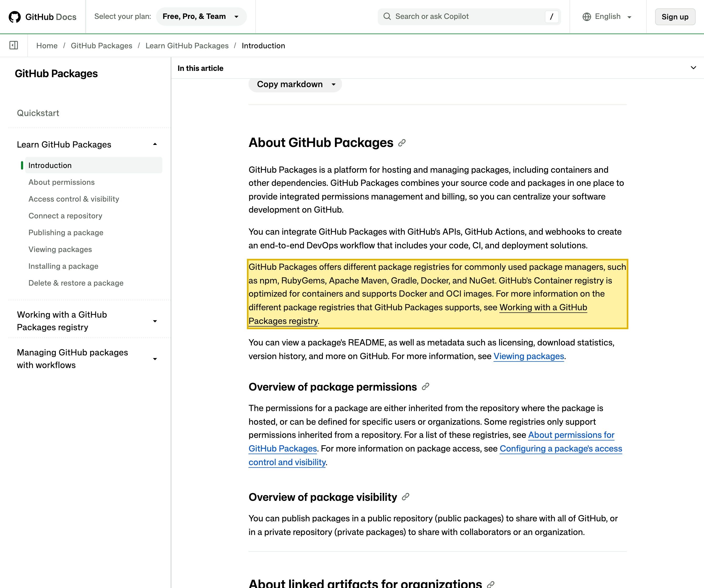
Task: Open Learn GitHub Packages breadcrumb link
Action: coord(187,46)
